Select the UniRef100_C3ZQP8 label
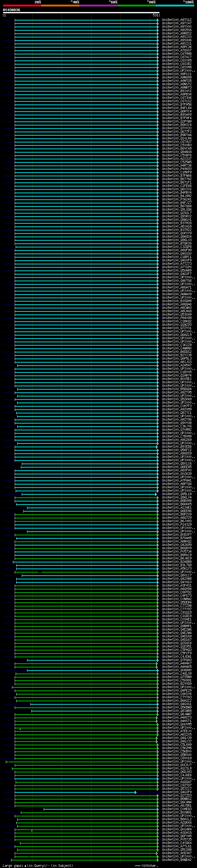 pyautogui.click(x=177, y=247)
